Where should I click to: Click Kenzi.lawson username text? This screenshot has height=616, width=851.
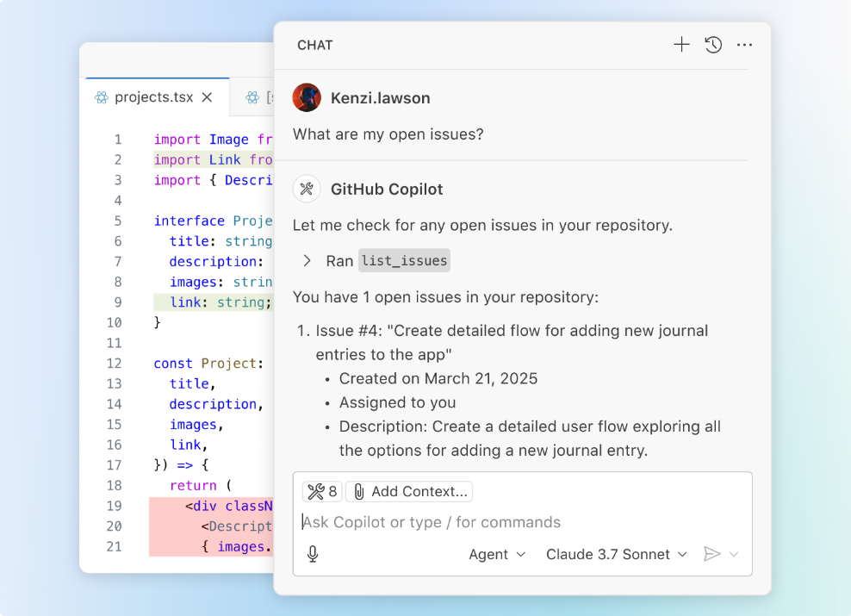click(x=381, y=98)
